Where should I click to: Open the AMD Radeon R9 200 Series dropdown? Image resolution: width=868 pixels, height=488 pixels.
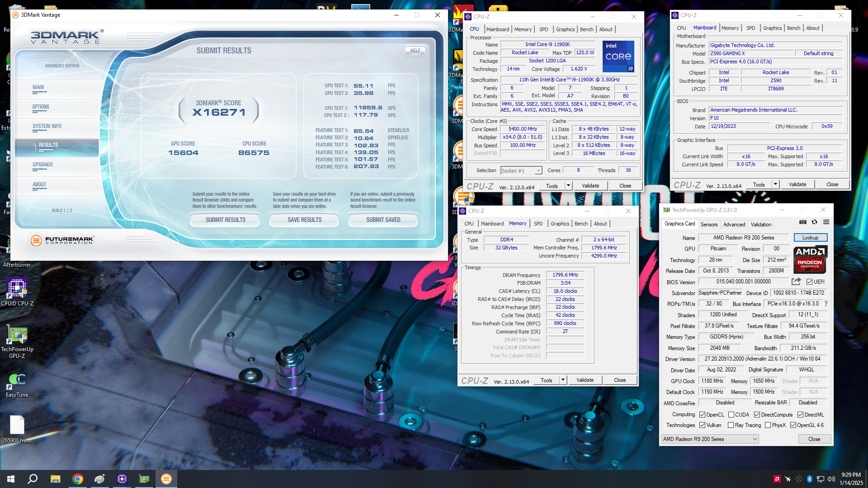710,439
